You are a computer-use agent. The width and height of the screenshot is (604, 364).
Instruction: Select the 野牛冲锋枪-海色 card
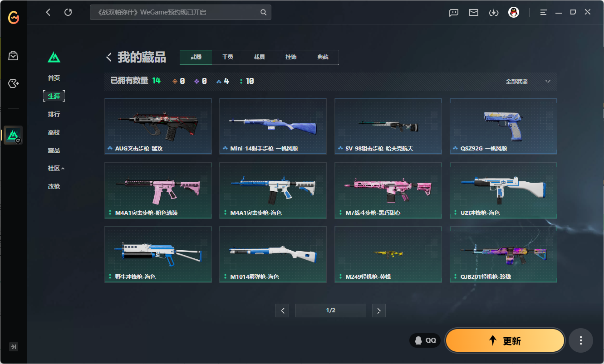click(x=158, y=255)
